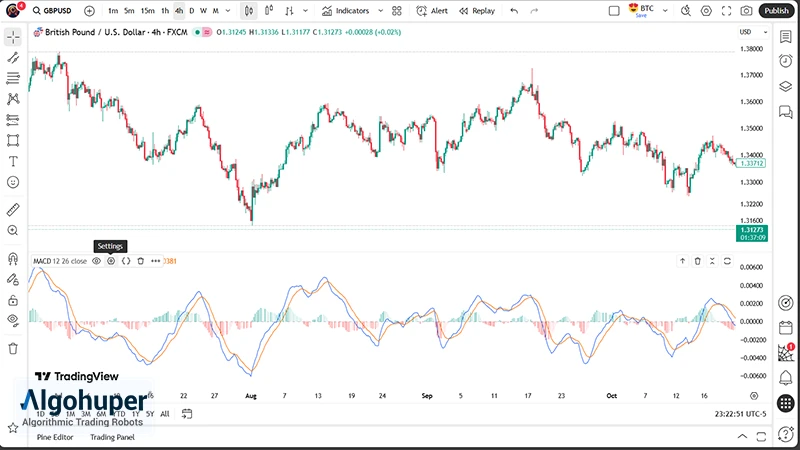Remove MACD indicator using trash icon
Screen dimensions: 800x450
[x=141, y=261]
